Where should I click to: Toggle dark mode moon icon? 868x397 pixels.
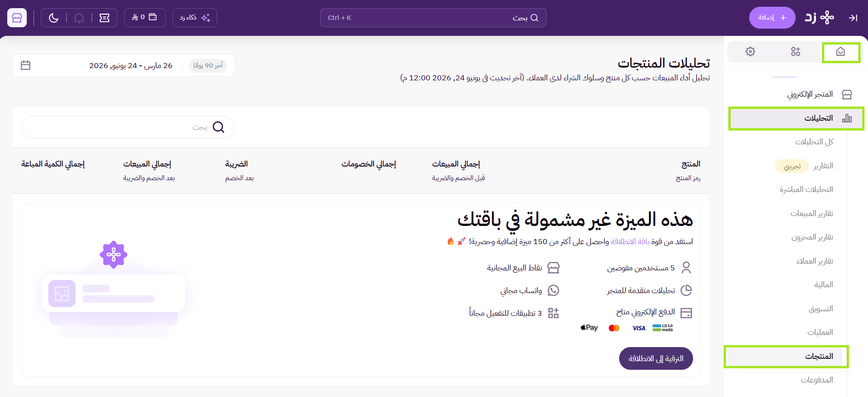click(x=53, y=18)
